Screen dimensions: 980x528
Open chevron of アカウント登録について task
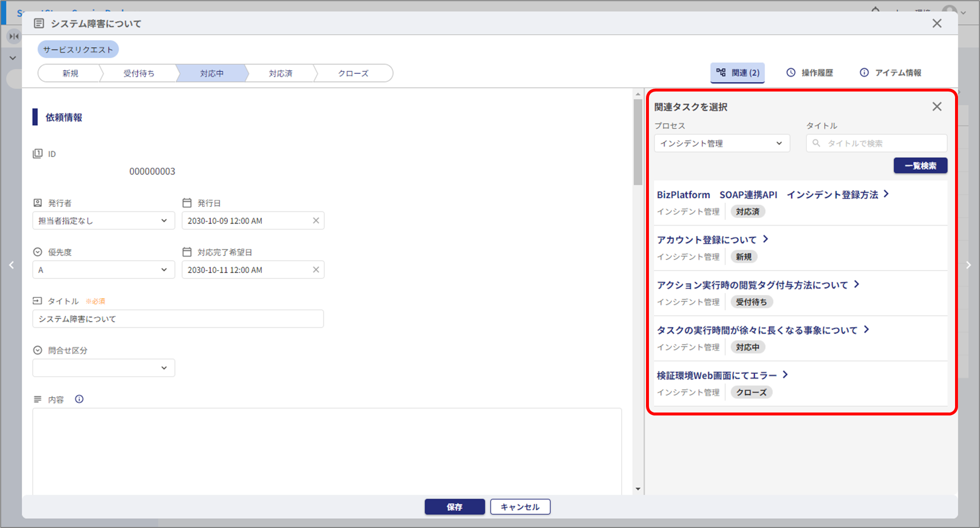766,239
